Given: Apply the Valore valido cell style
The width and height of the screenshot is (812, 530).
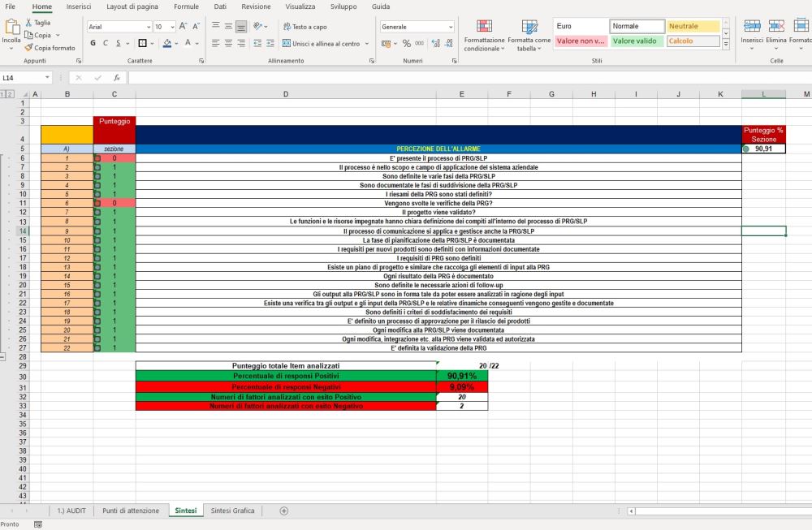Looking at the screenshot, I should click(x=636, y=41).
